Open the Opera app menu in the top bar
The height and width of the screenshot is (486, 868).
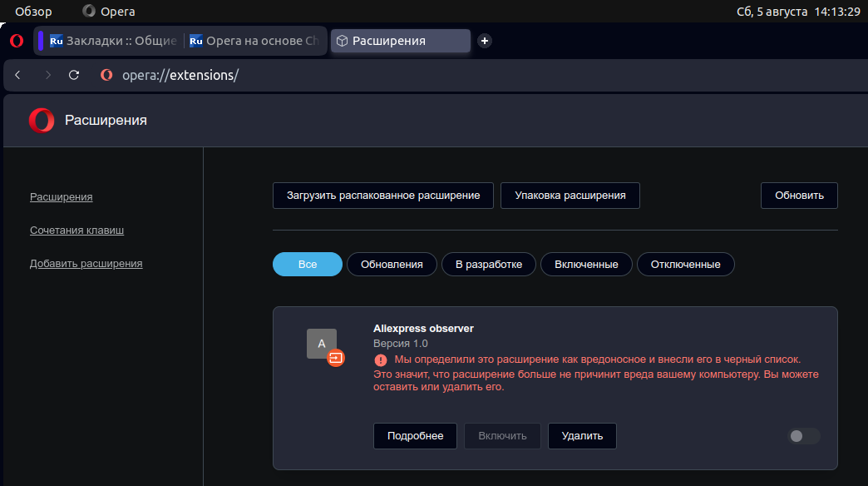pyautogui.click(x=108, y=11)
